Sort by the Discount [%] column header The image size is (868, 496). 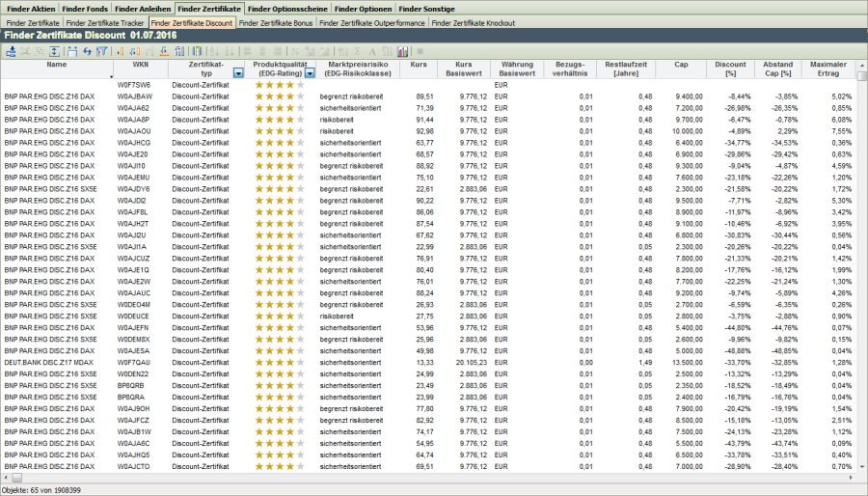coord(732,69)
